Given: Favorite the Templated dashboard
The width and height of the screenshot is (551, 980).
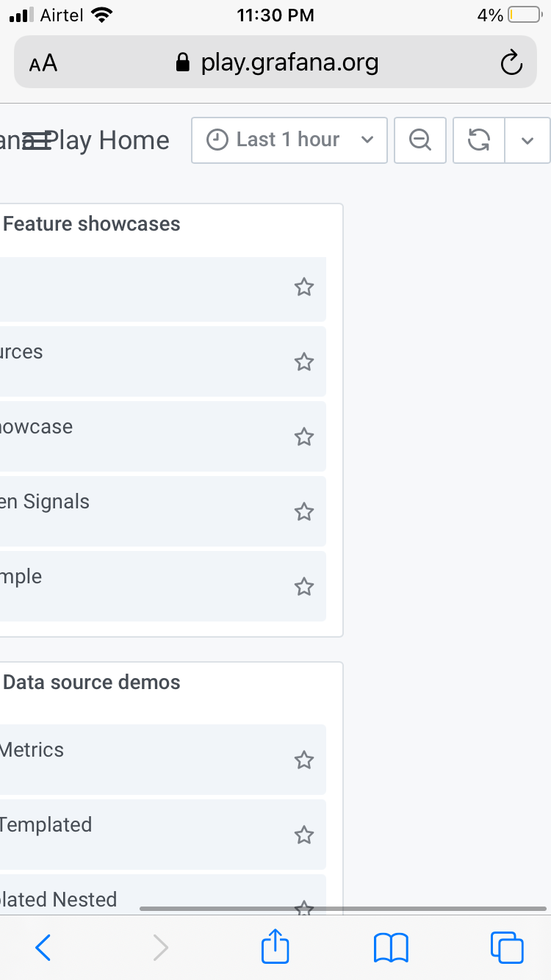Looking at the screenshot, I should pos(304,835).
